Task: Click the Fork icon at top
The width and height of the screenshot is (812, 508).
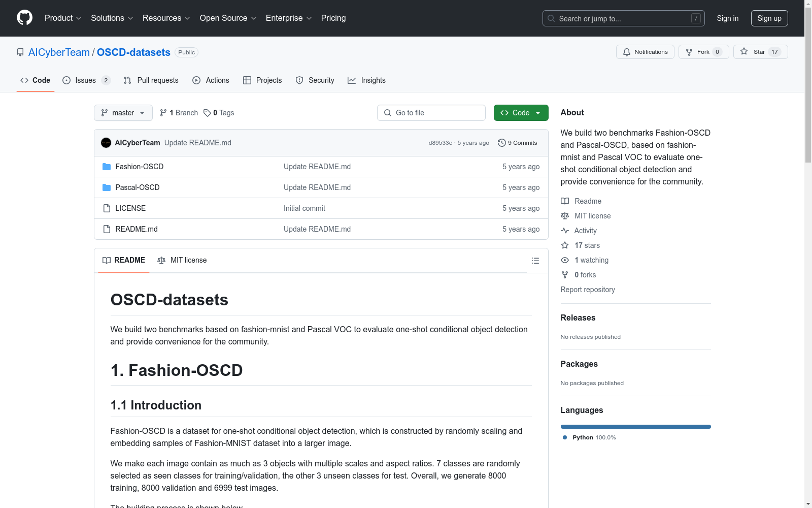Action: [x=689, y=52]
